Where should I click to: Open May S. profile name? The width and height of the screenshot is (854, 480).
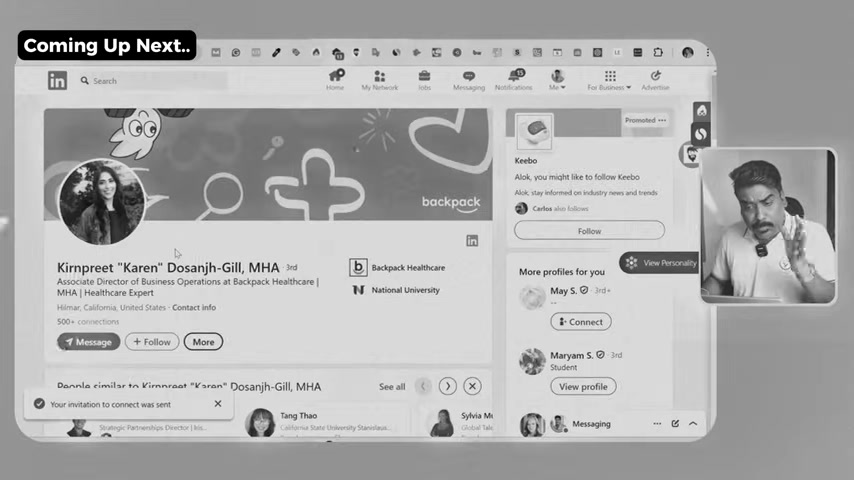coord(563,290)
